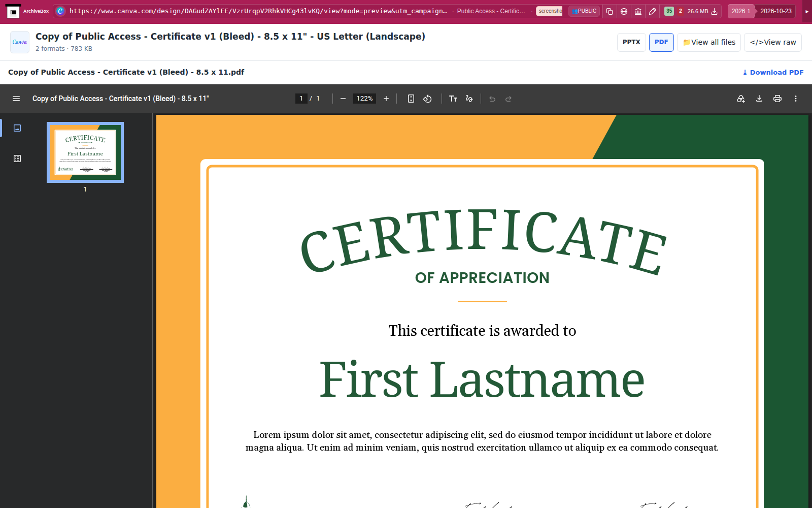Open the PDF viewer more actions menu
The height and width of the screenshot is (508, 812).
[x=796, y=99]
